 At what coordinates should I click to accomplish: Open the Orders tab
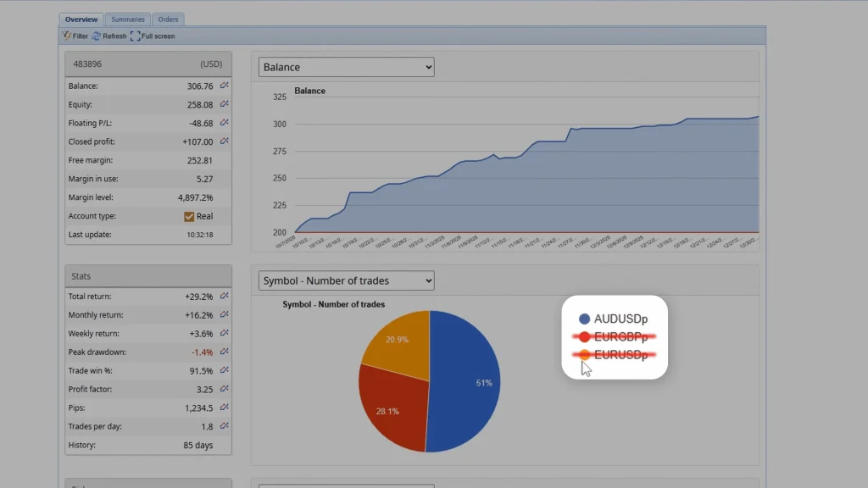[168, 19]
